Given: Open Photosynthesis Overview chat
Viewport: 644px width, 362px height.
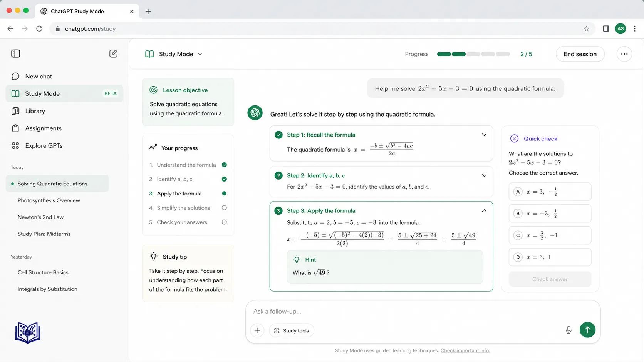Looking at the screenshot, I should (x=49, y=200).
